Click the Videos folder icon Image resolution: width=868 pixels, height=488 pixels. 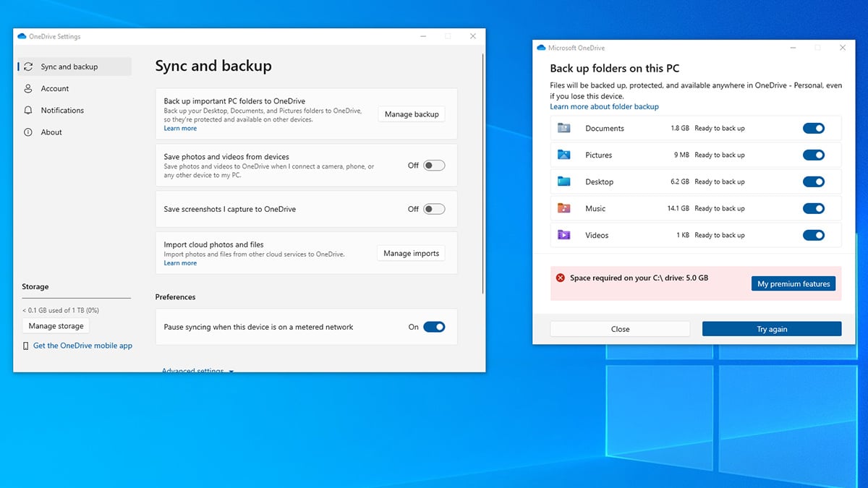[564, 235]
